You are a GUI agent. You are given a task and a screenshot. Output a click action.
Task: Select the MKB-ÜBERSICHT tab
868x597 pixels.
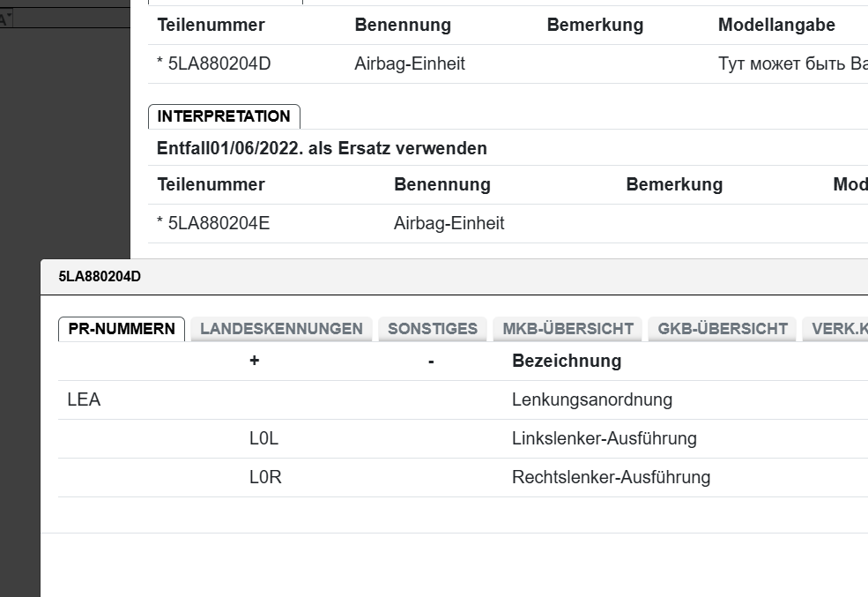click(x=568, y=329)
